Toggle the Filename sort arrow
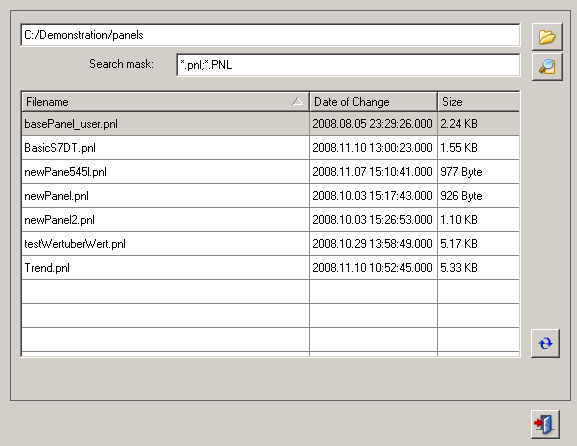The height and width of the screenshot is (446, 577). (297, 102)
